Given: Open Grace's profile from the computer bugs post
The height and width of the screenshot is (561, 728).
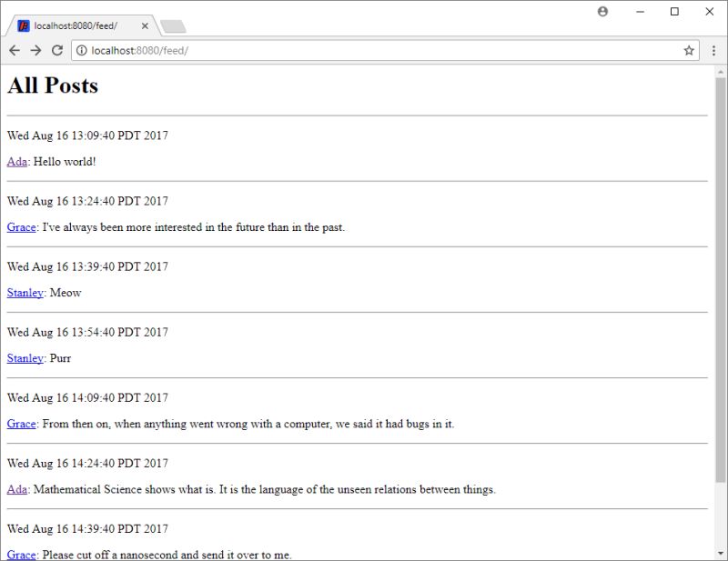Looking at the screenshot, I should coord(20,424).
